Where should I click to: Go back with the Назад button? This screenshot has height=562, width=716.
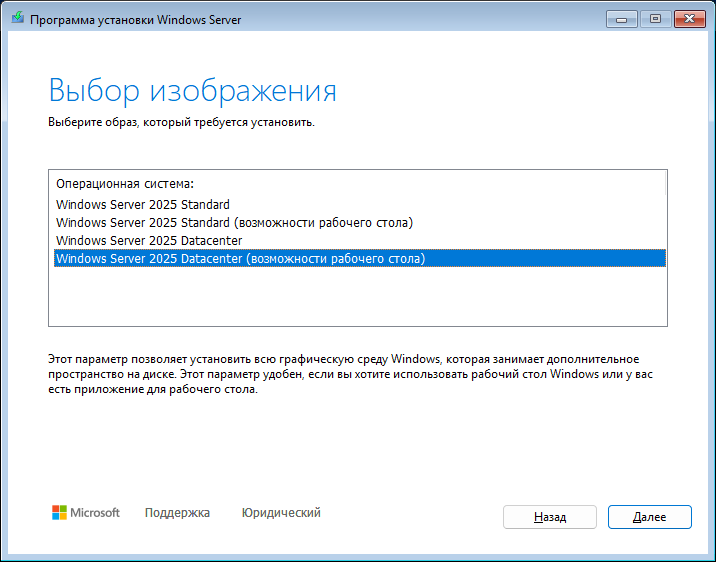click(x=550, y=517)
